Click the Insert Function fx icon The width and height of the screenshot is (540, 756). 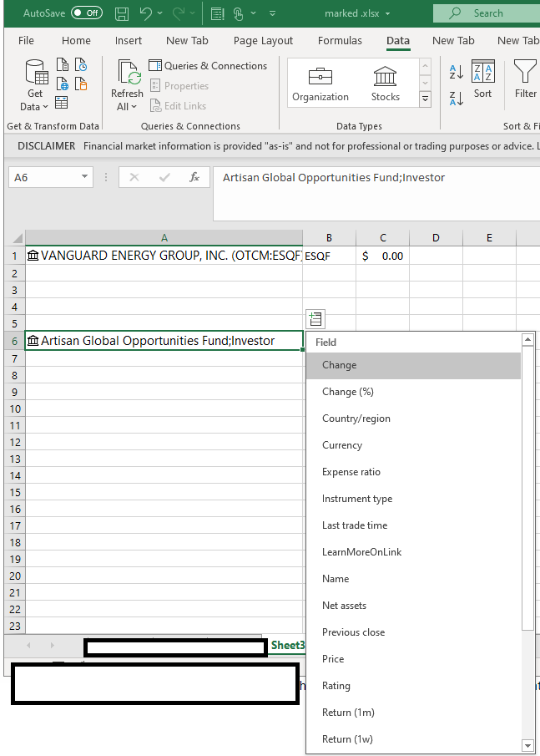pos(194,177)
